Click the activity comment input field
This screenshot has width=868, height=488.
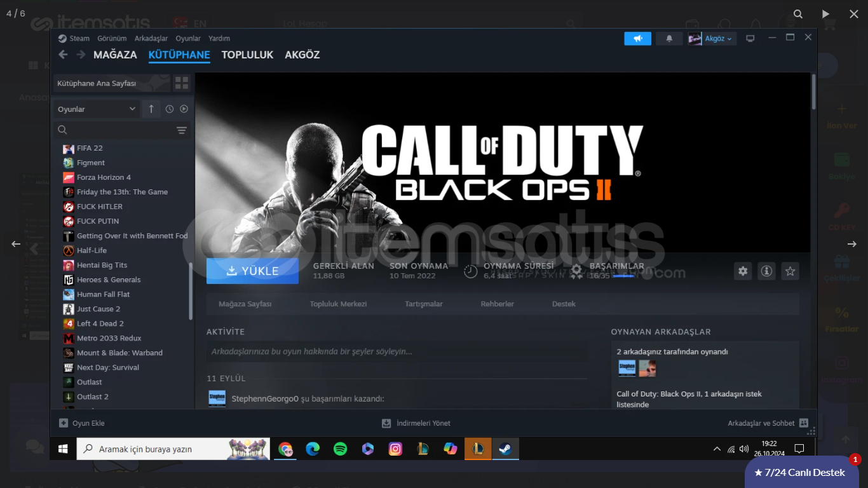click(397, 351)
